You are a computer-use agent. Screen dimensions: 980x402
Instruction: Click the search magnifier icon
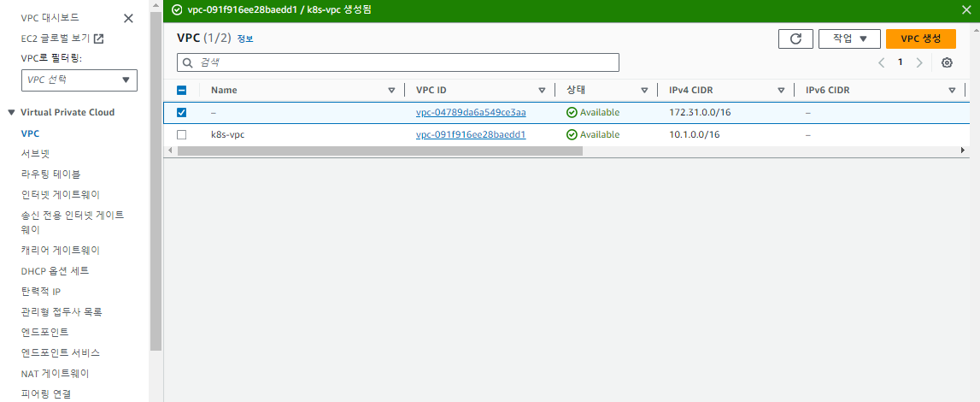coord(187,62)
